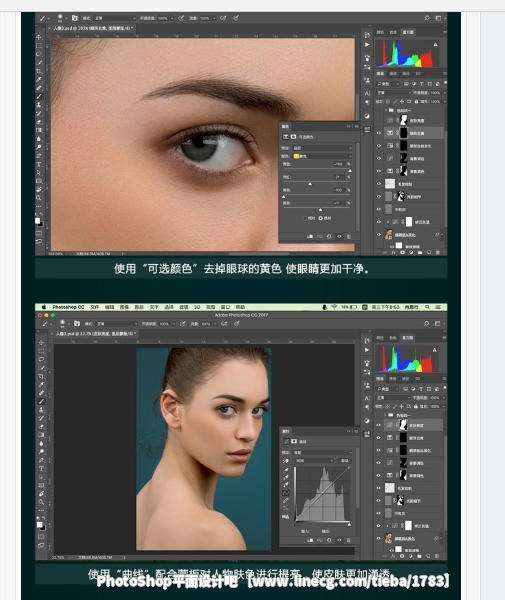Image resolution: width=505 pixels, height=600 pixels.
Task: Click histogram warning triangle in upper screenshot
Action: [435, 44]
